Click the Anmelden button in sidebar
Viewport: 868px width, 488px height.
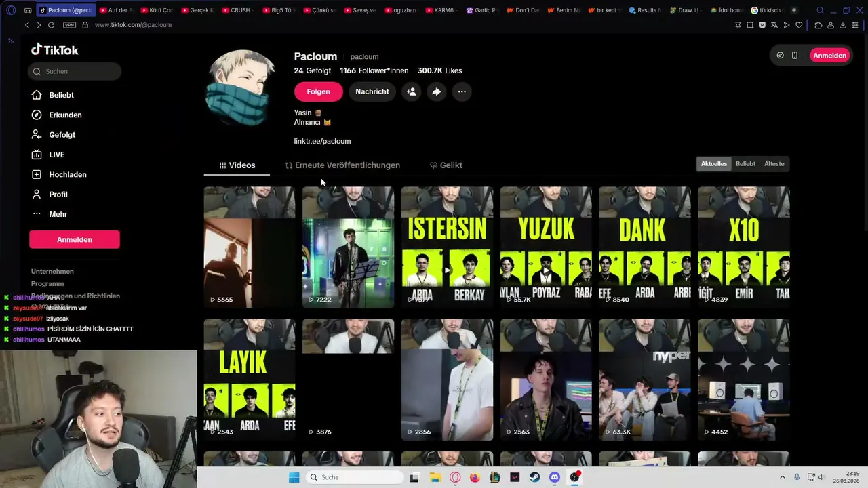point(75,239)
